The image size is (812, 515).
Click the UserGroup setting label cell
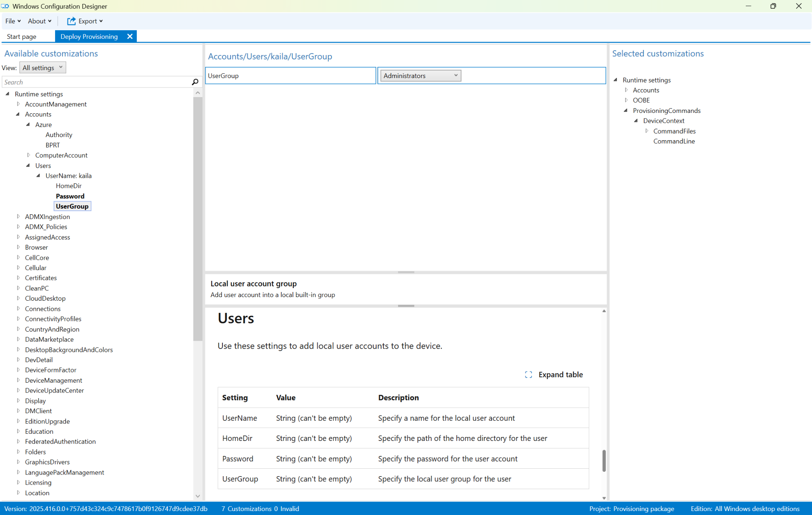pos(290,76)
